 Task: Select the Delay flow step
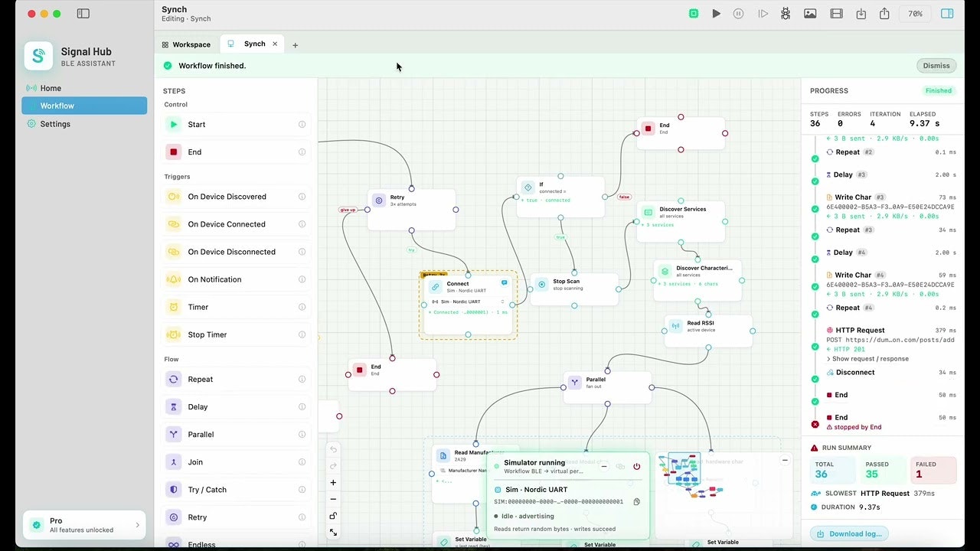coord(237,406)
